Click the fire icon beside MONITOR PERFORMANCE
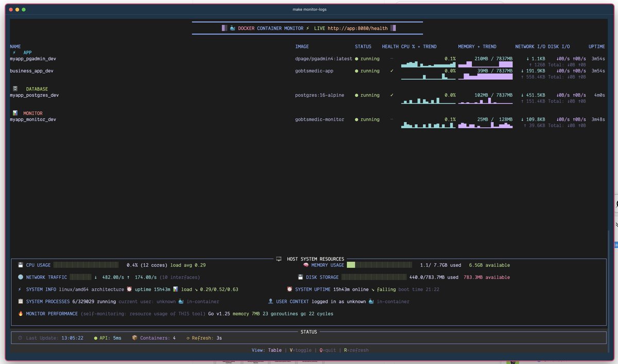Viewport: 618px width, 364px height. (21, 314)
